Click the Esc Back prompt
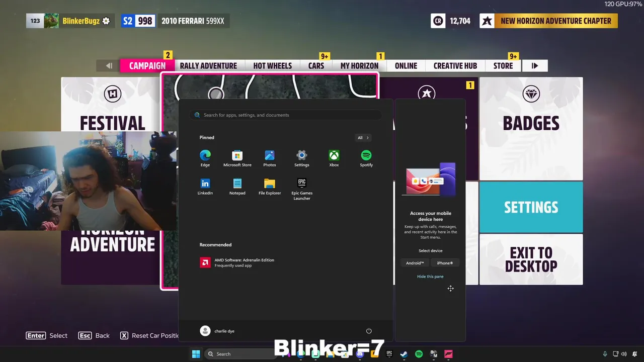This screenshot has width=644, height=362. point(94,335)
